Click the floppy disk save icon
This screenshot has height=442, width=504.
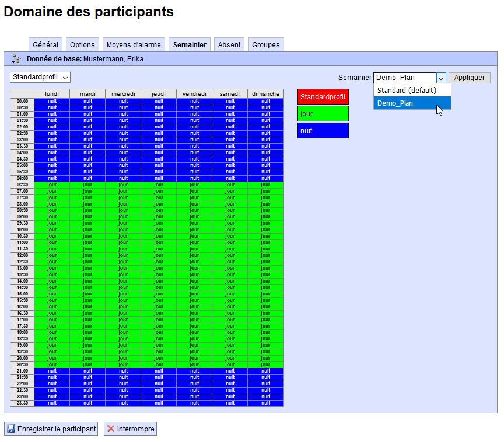11,429
